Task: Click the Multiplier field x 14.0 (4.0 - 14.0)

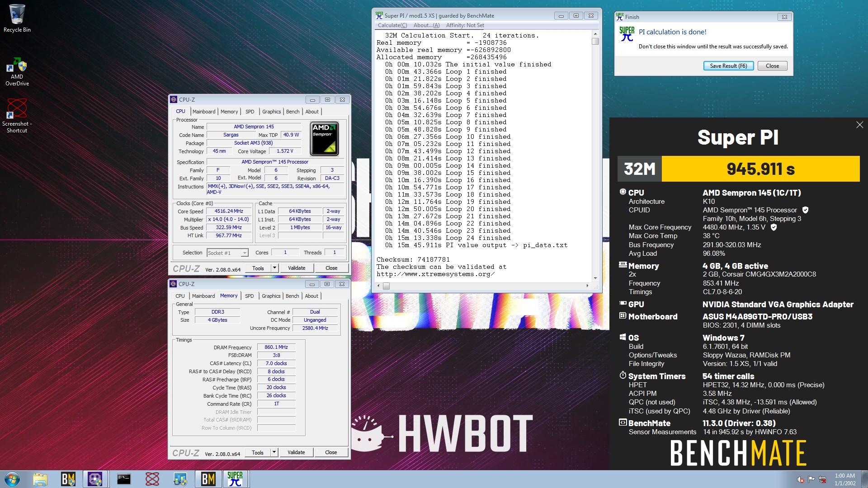Action: (229, 219)
